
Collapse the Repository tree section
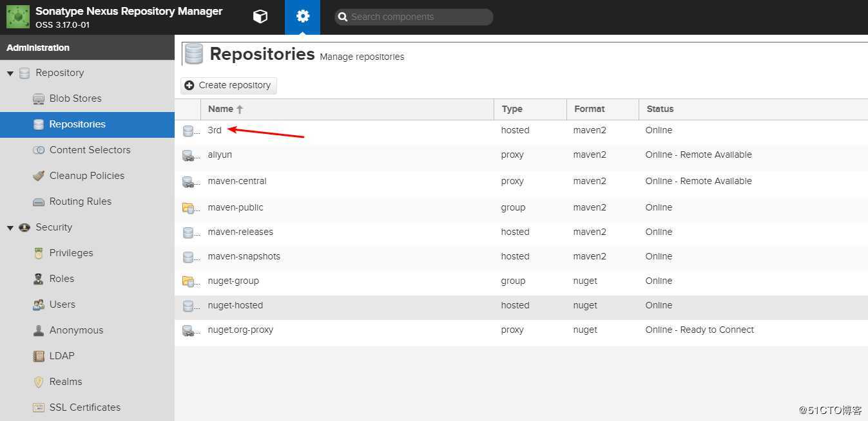coord(10,73)
